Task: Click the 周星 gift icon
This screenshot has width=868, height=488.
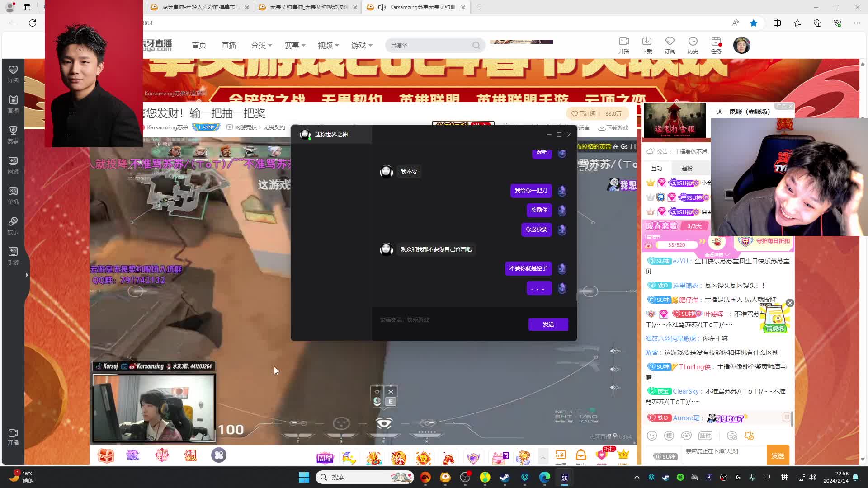Action: (x=325, y=458)
